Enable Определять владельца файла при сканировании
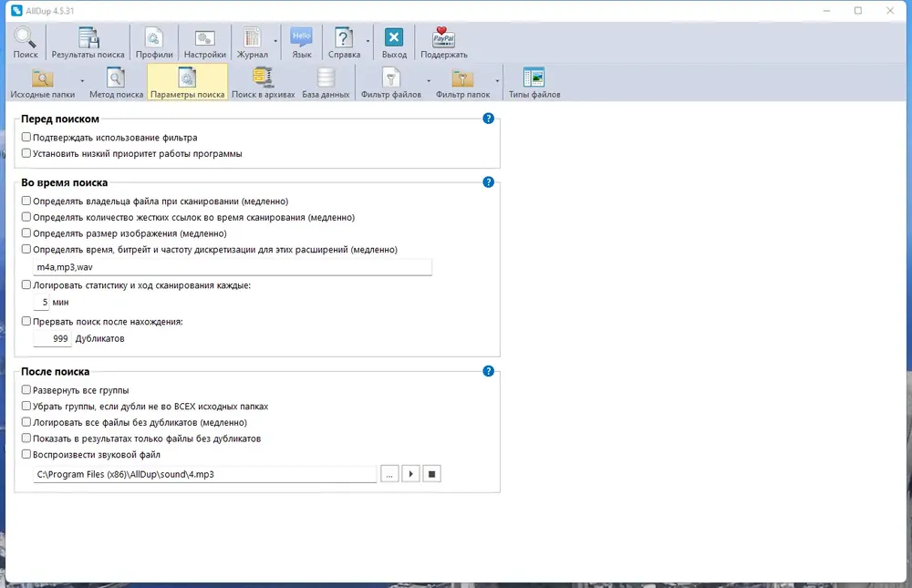 (x=26, y=201)
